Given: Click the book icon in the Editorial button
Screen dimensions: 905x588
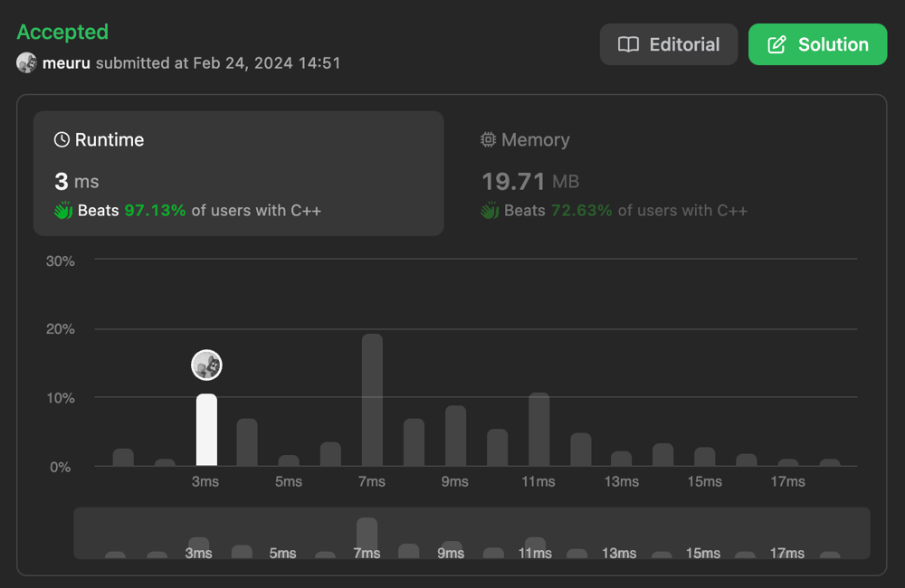Looking at the screenshot, I should point(628,45).
